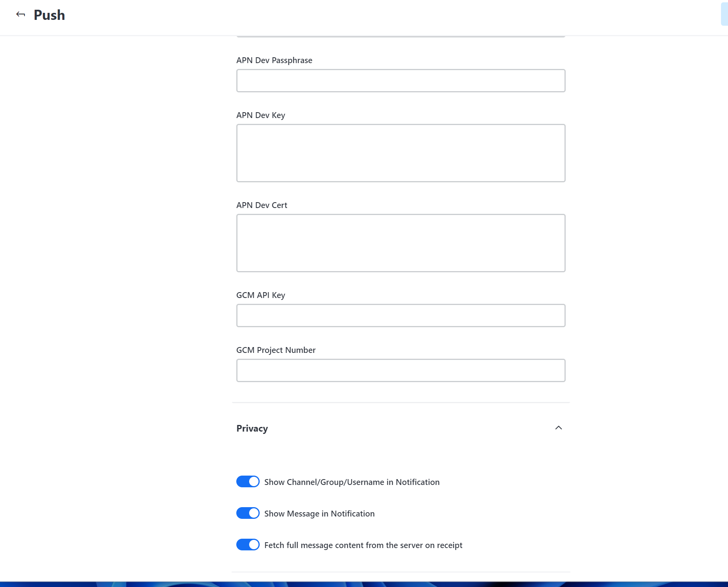Select the Push page heading

click(49, 15)
